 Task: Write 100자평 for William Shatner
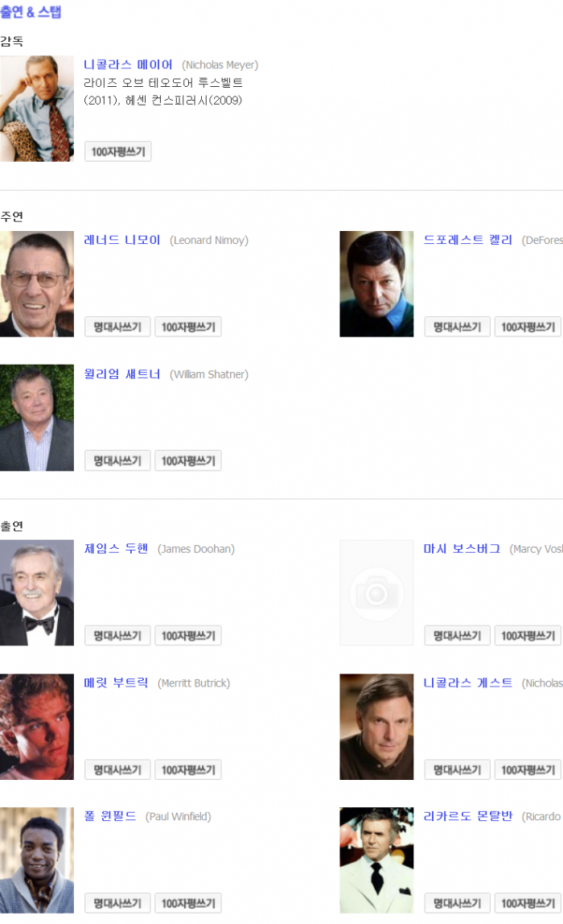pos(188,460)
